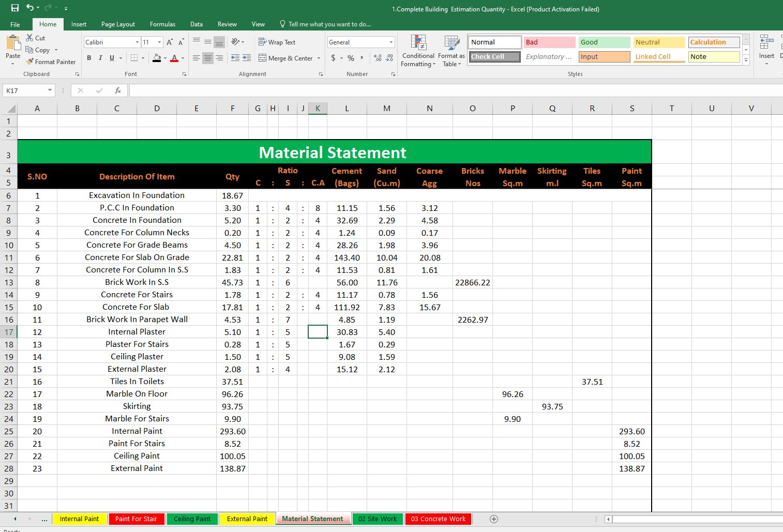Image resolution: width=783 pixels, height=532 pixels.
Task: Click the Decrease Decimal icon
Action: click(x=389, y=58)
